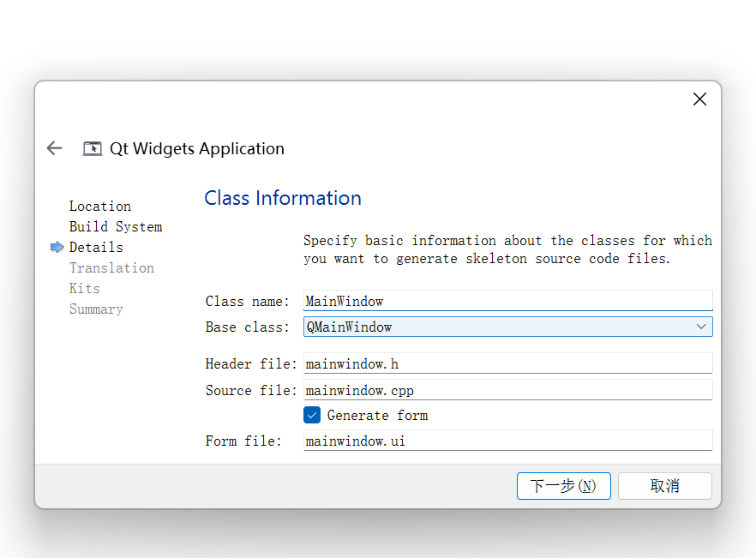
Task: Click the Base class label
Action: 248,327
